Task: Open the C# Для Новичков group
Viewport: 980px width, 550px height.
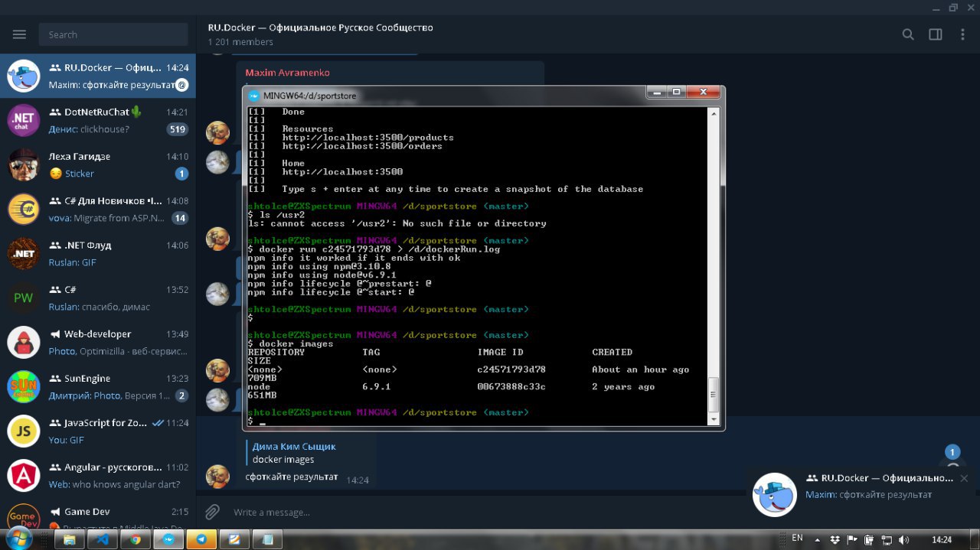Action: [98, 209]
